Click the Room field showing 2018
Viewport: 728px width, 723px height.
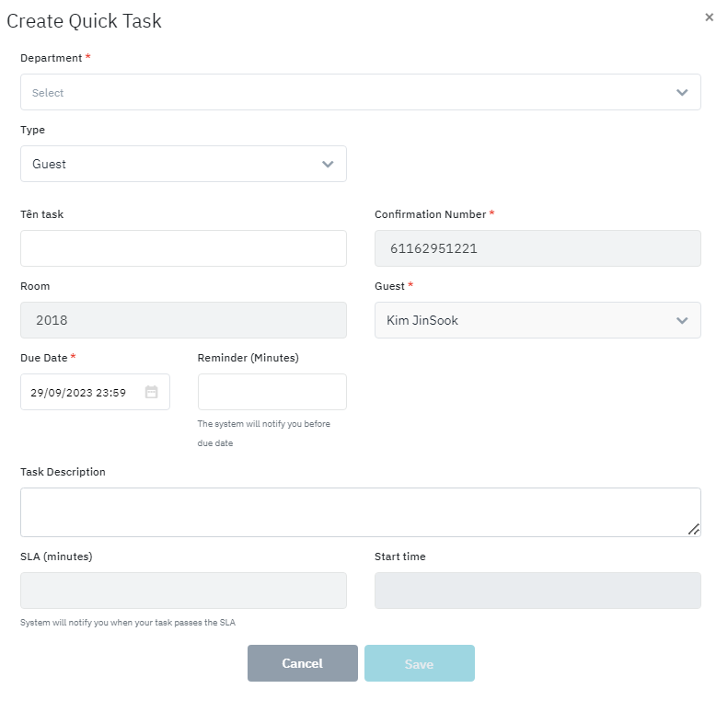183,320
